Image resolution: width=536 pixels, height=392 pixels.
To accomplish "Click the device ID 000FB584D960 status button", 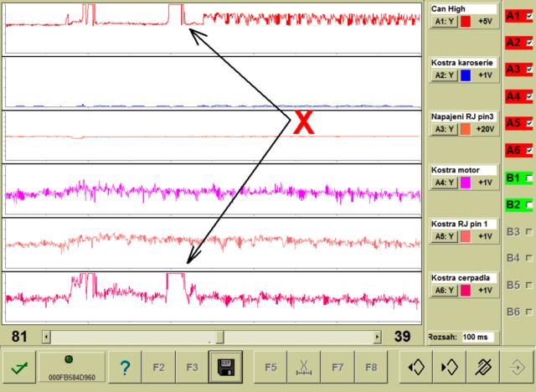I will click(72, 368).
